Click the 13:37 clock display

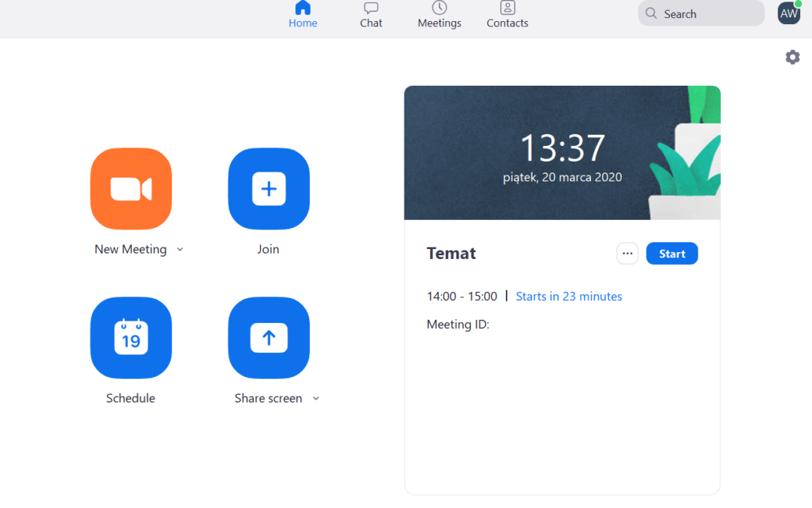click(x=562, y=148)
